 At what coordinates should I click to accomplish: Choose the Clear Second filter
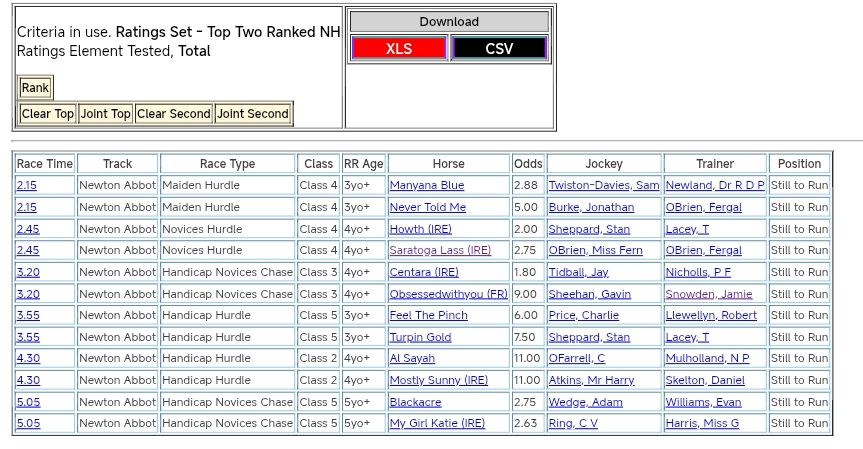(174, 114)
